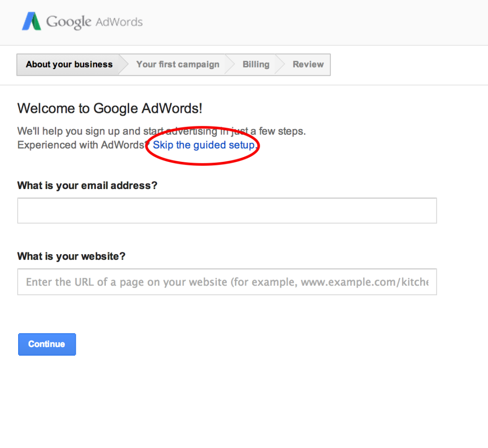Click the chevron separator before the Review step

click(x=280, y=65)
